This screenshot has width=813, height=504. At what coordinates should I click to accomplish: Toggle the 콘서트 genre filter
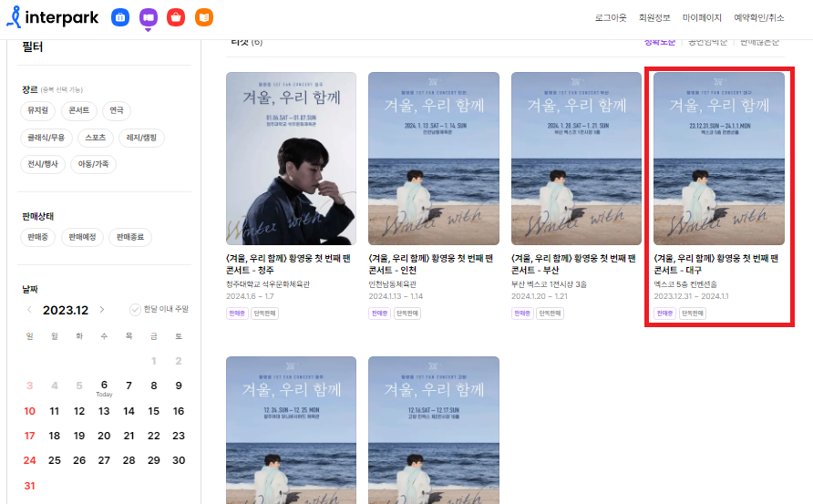(x=78, y=110)
